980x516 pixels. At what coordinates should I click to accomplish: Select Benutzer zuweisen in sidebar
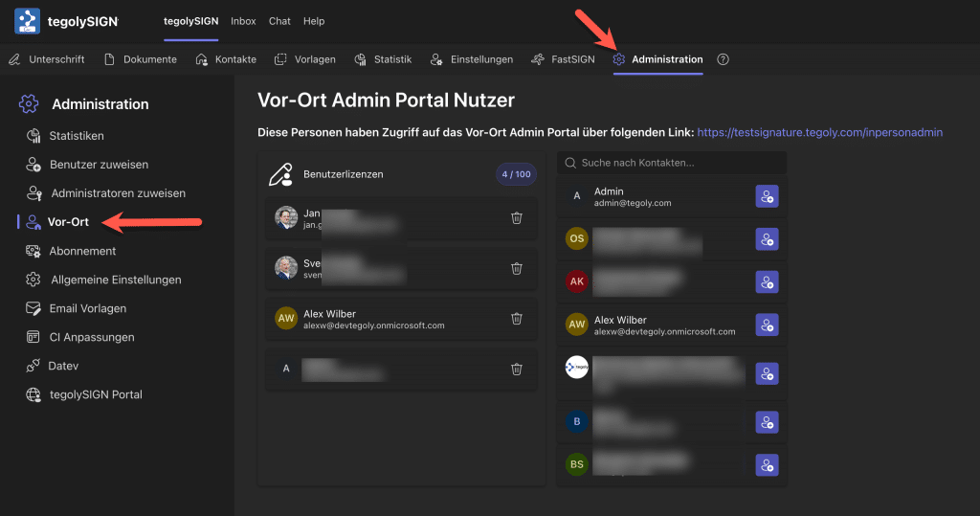click(99, 165)
